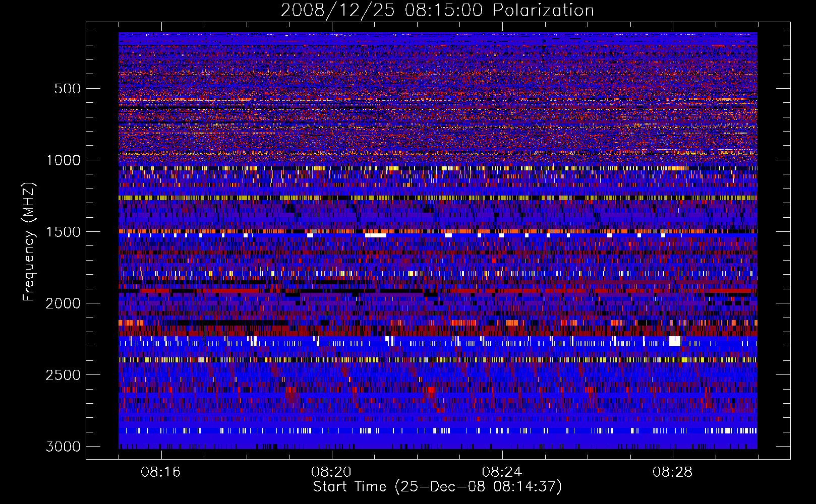Select the 2000 frequency tick label
Screen dimensions: 816x504
coord(64,303)
